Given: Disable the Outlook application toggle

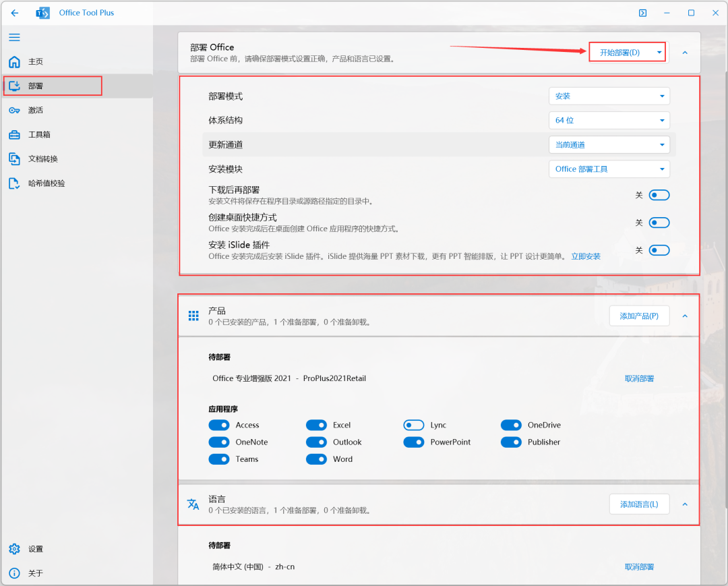Looking at the screenshot, I should coord(316,442).
